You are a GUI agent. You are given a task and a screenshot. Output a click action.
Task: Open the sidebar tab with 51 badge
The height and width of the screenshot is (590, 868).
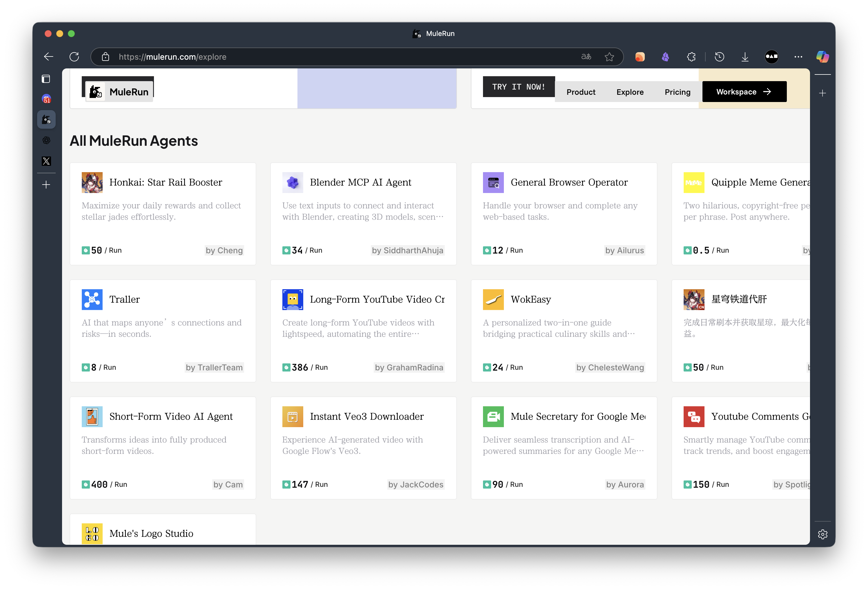click(46, 99)
